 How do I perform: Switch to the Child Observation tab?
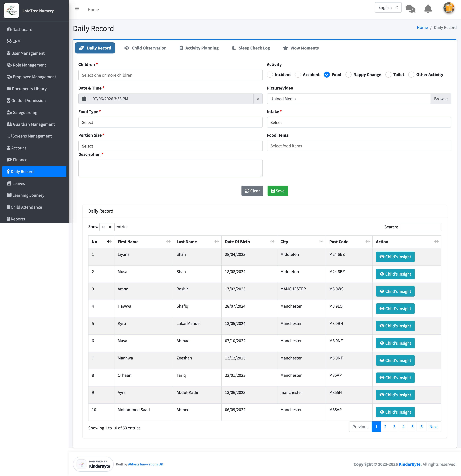pyautogui.click(x=145, y=48)
